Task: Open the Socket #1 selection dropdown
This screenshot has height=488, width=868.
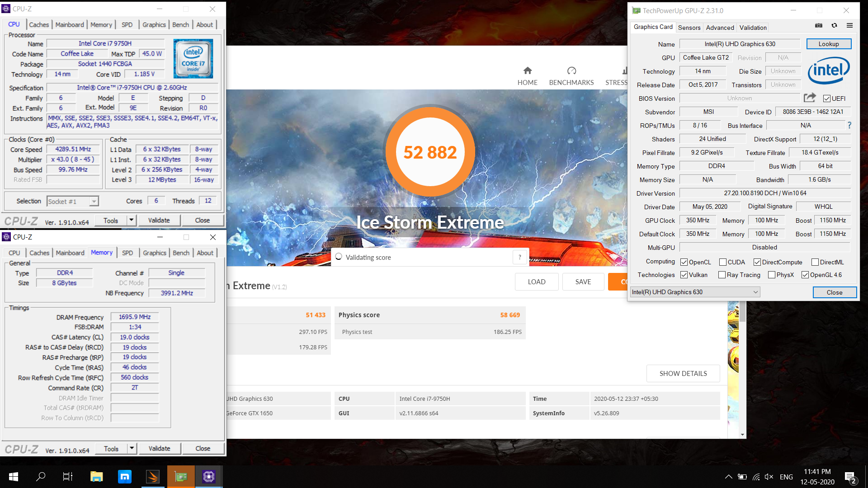Action: 73,202
